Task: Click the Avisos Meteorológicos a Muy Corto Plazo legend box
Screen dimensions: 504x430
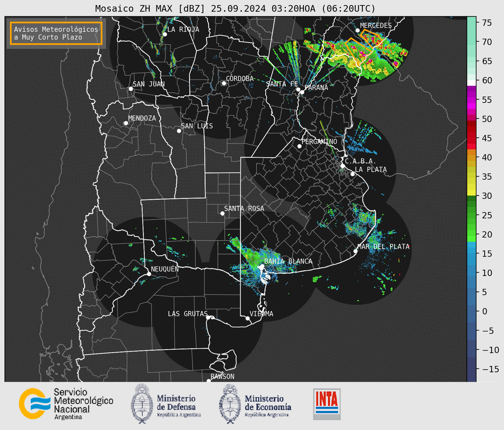Action: (56, 33)
